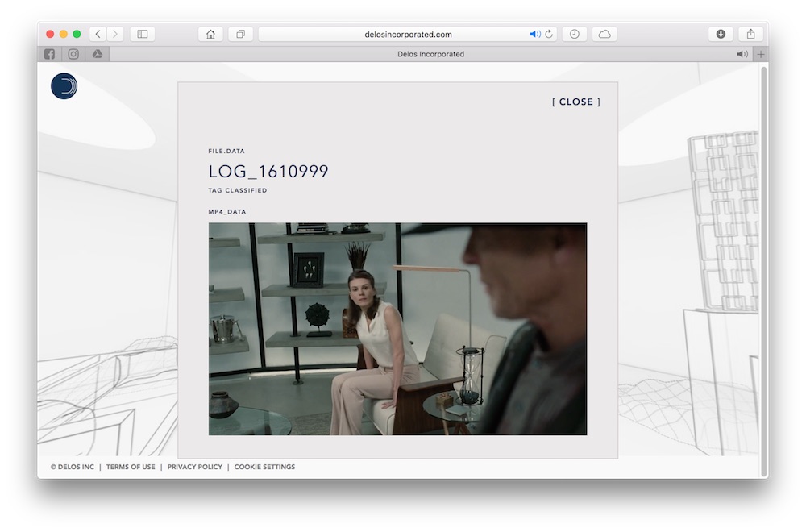Open the history clock button
The image size is (806, 532).
click(x=575, y=34)
